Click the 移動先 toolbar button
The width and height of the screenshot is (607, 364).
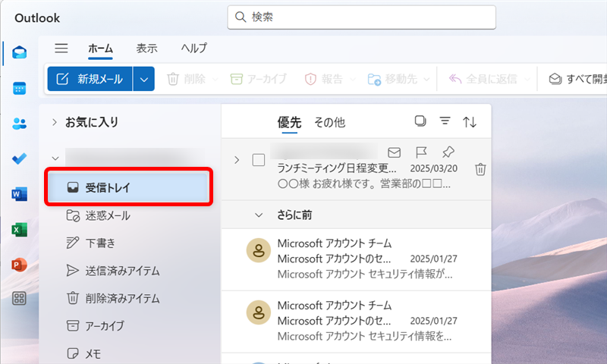coord(392,79)
